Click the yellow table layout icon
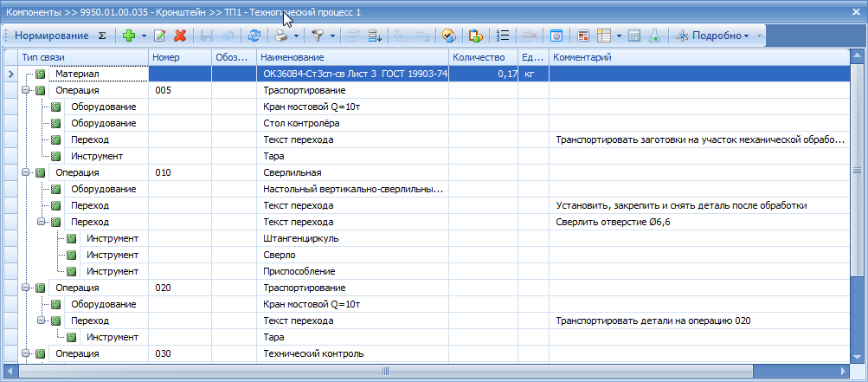 point(604,36)
